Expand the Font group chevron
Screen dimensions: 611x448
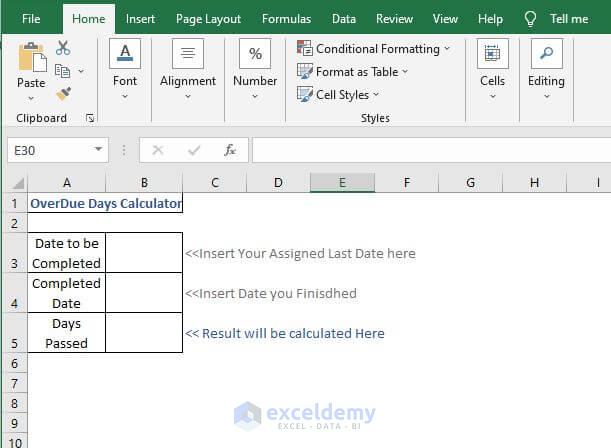[x=125, y=96]
